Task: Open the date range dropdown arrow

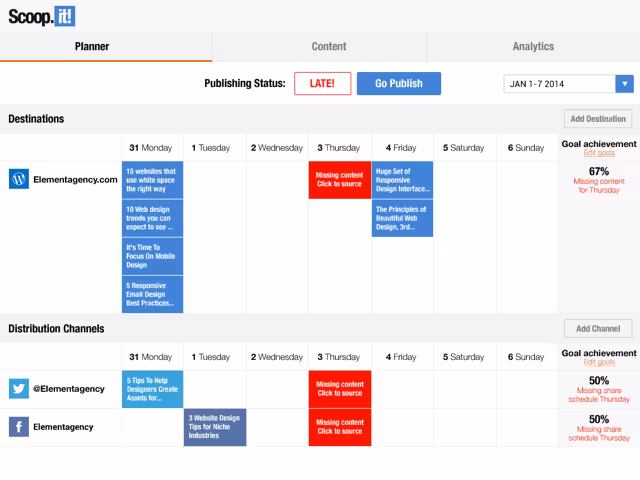Action: pos(624,84)
